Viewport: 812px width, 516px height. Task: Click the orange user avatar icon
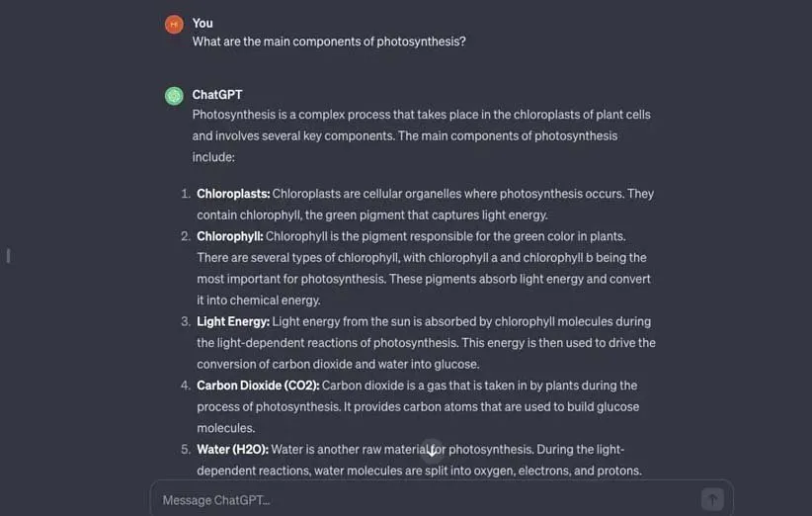pyautogui.click(x=174, y=24)
